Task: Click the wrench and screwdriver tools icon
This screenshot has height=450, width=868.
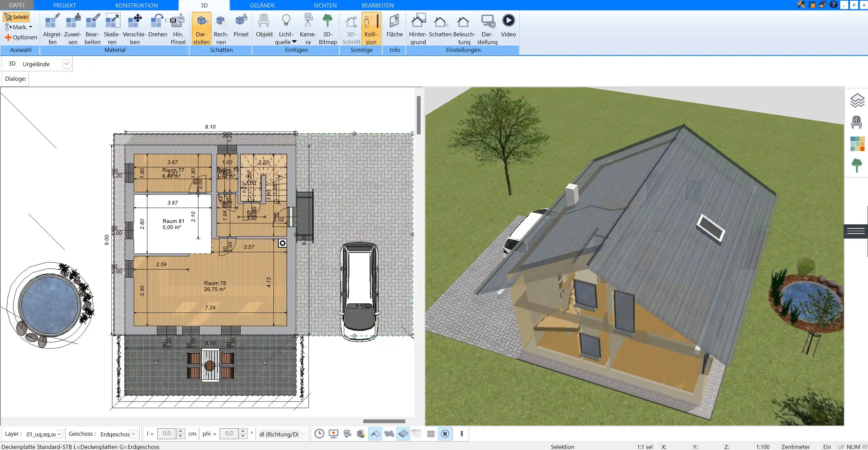Action: [801, 5]
